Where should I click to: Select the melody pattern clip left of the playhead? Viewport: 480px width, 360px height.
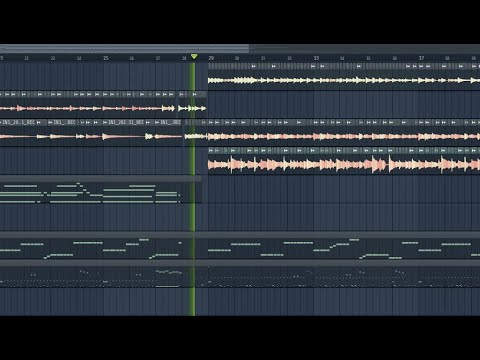[x=91, y=249]
